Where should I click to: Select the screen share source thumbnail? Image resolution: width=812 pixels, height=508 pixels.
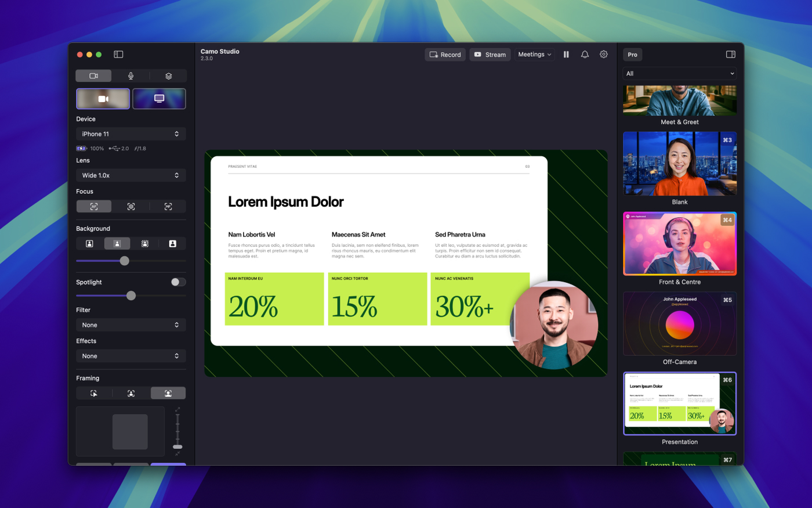pos(159,99)
